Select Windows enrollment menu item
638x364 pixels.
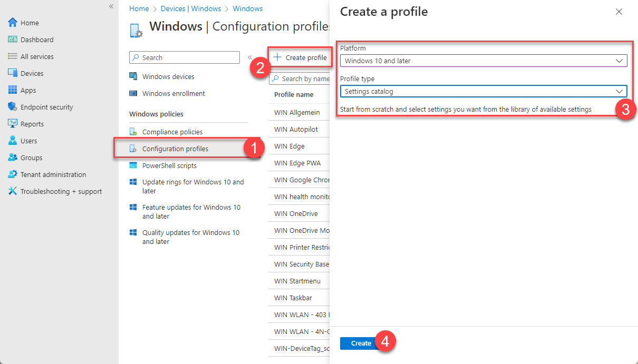173,93
